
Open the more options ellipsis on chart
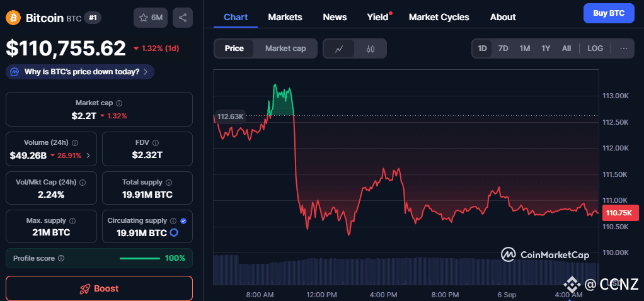(624, 48)
